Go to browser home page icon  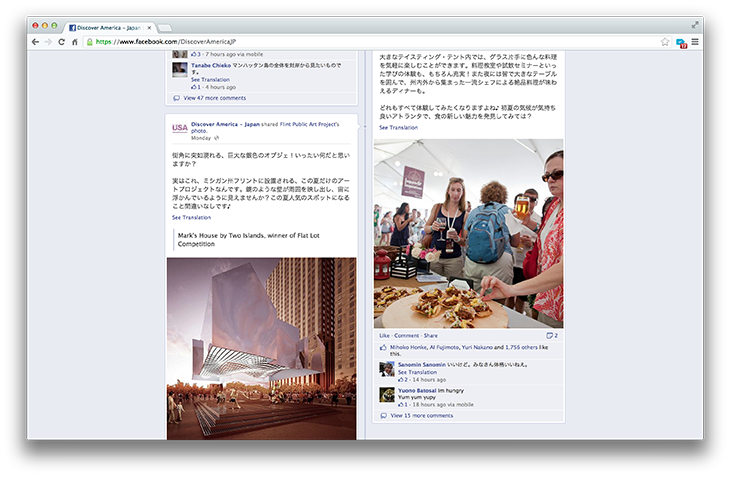click(74, 42)
